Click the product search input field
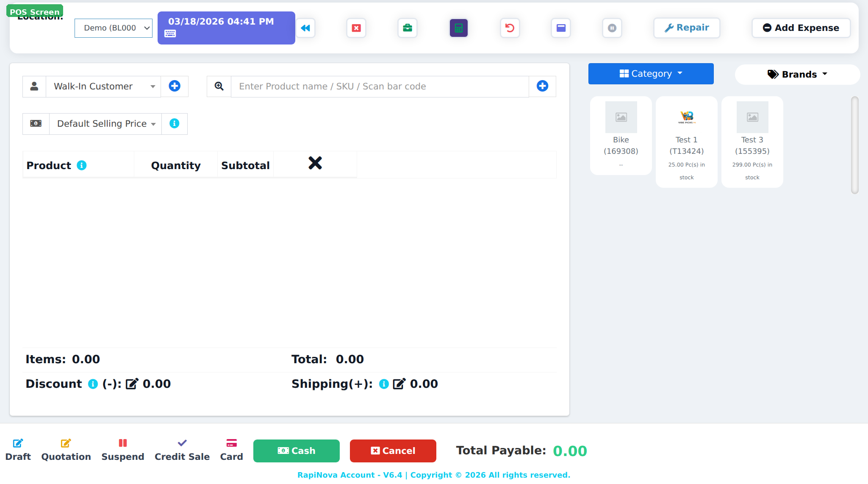Screen dimensions: 868x484 pyautogui.click(x=380, y=86)
